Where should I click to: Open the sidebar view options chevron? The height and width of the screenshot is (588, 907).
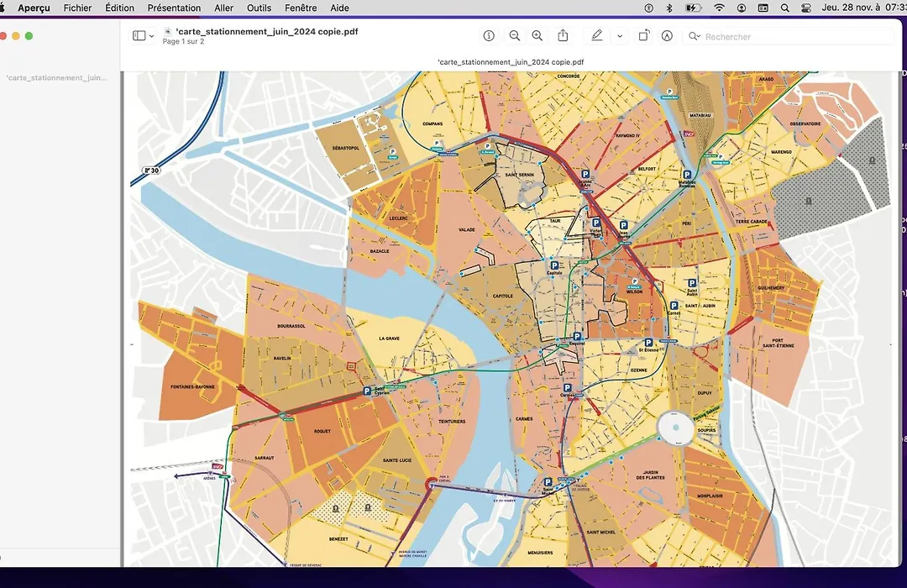click(x=151, y=36)
